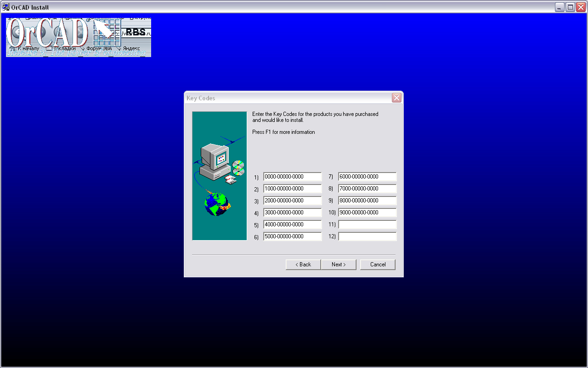Focus key code field 1 containing 0000-00000-0000

coord(293,177)
